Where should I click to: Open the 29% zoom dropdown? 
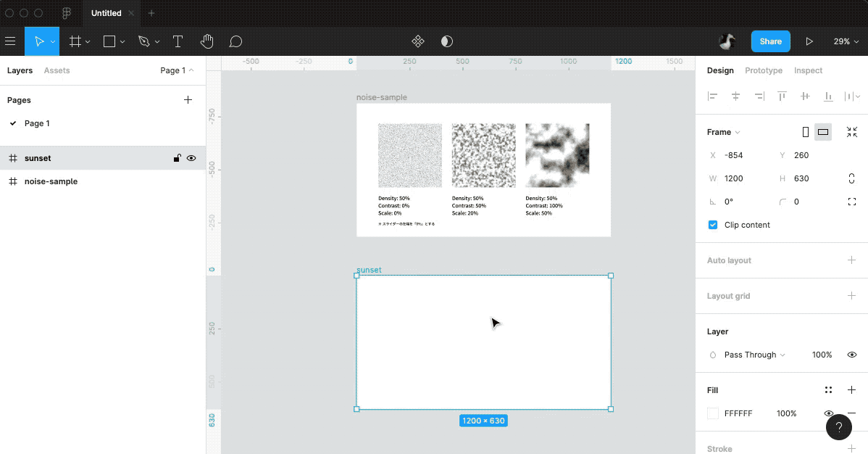click(846, 41)
